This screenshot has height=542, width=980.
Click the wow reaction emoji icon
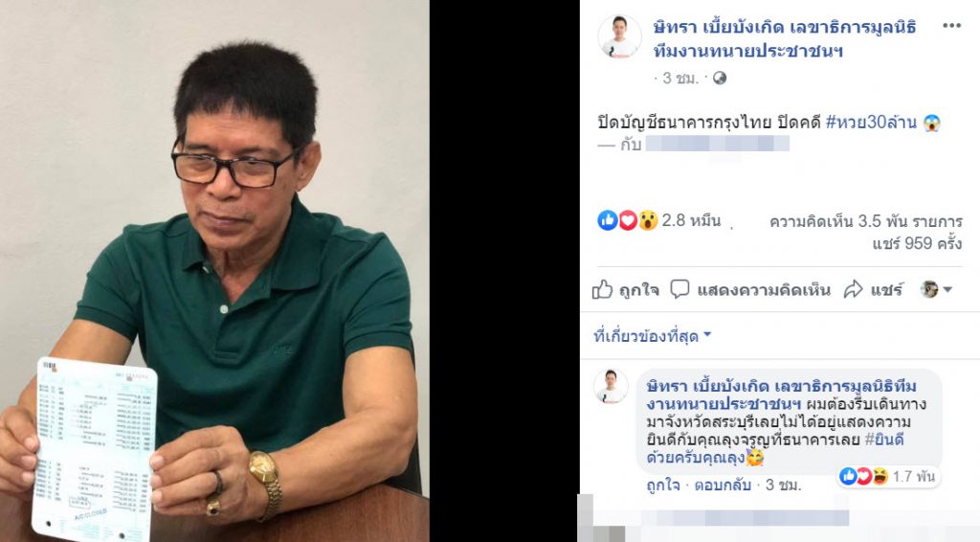click(648, 220)
